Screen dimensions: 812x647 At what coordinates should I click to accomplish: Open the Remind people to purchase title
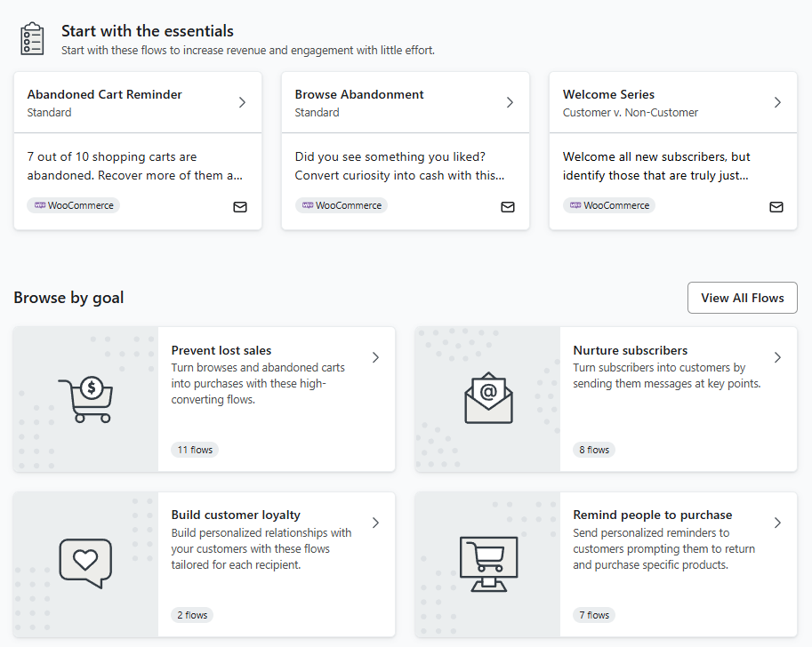(653, 515)
